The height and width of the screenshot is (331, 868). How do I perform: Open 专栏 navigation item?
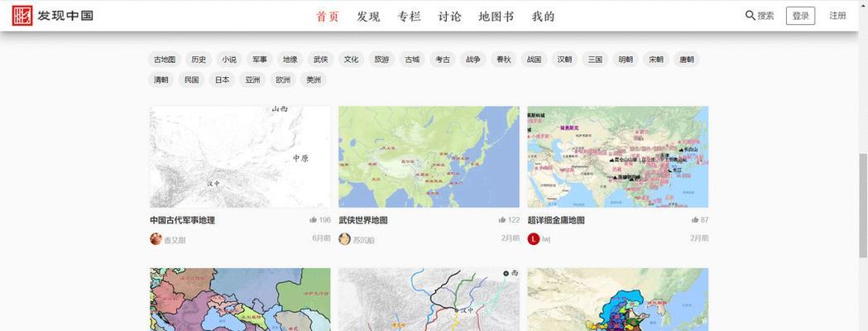tap(409, 17)
